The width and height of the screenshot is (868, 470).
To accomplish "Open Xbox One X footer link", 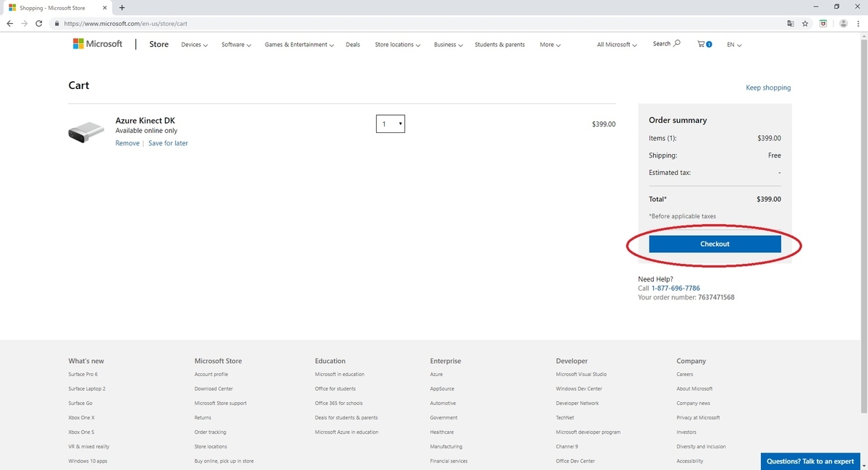I will click(x=82, y=418).
